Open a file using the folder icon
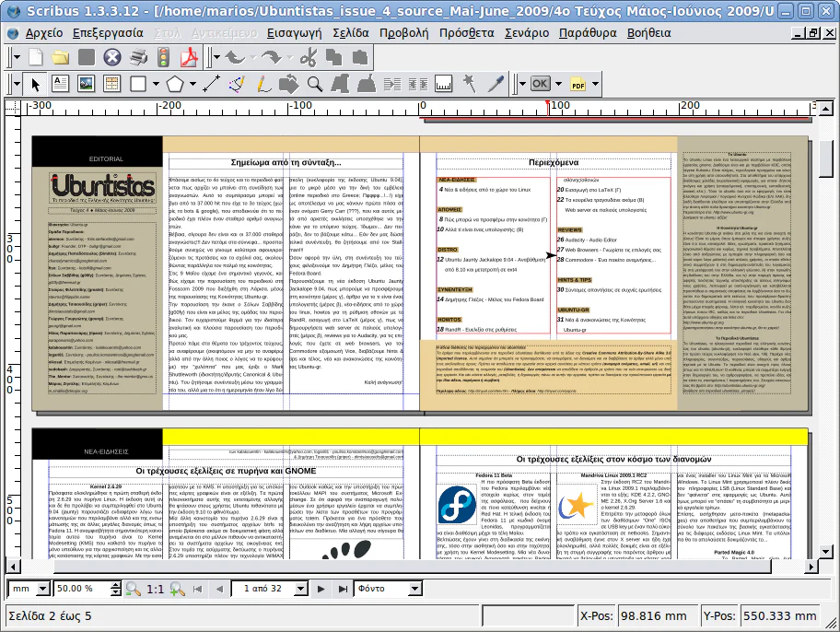This screenshot has width=840, height=632. point(61,57)
